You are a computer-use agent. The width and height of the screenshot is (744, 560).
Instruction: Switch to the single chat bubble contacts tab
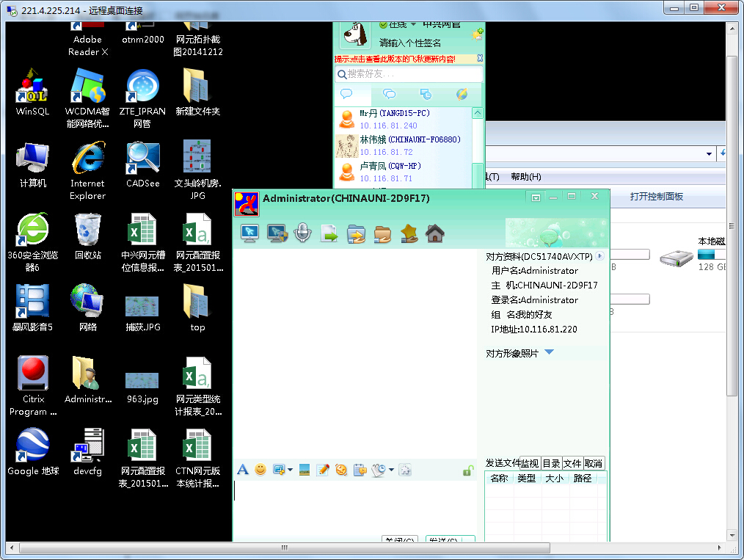click(x=346, y=93)
